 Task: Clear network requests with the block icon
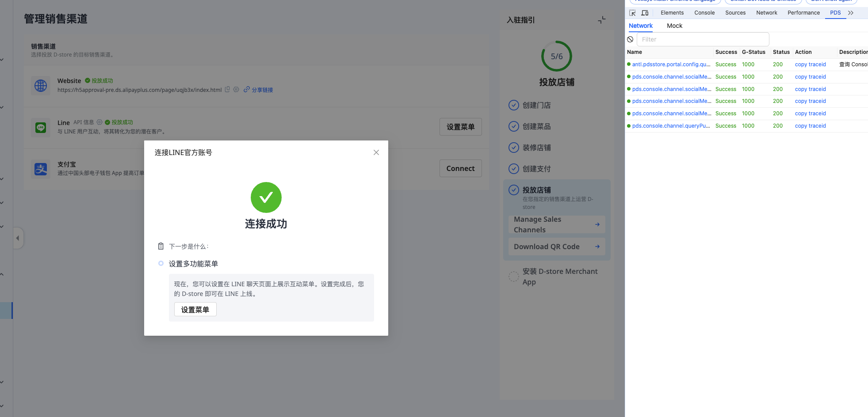coord(630,39)
